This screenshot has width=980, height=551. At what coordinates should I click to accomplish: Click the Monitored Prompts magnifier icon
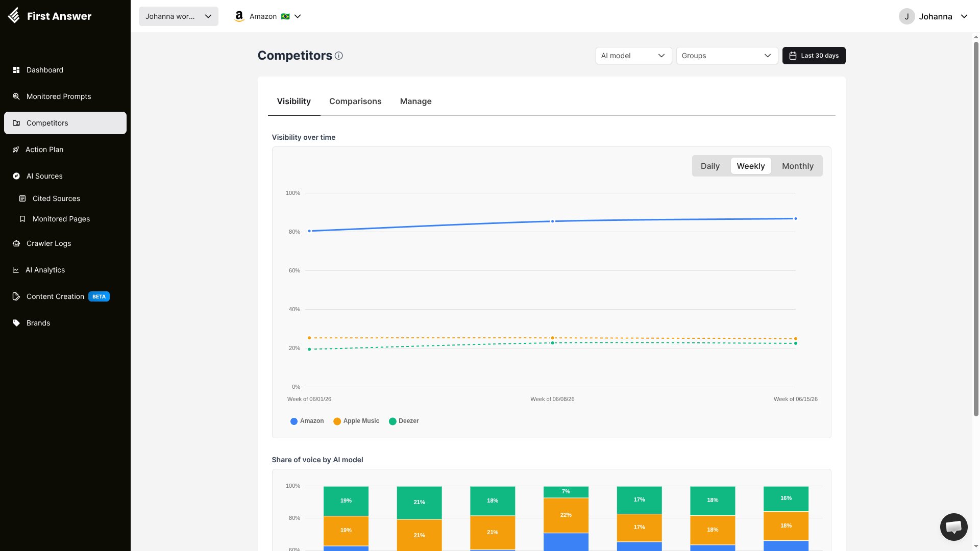click(x=16, y=96)
